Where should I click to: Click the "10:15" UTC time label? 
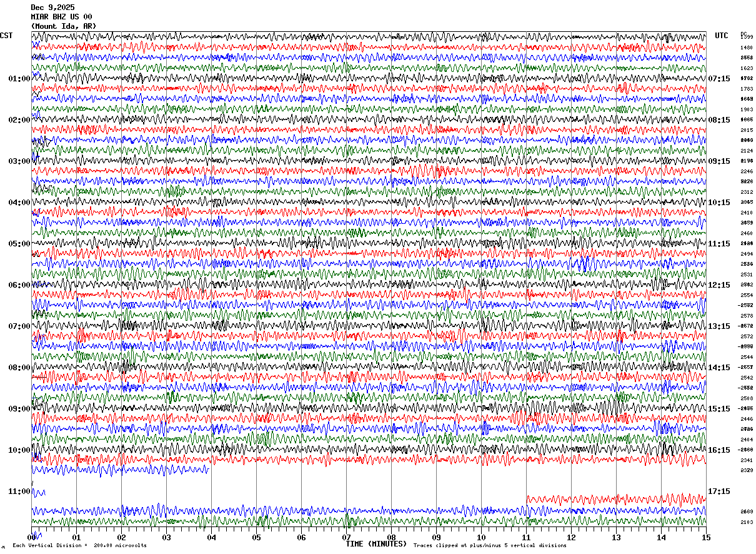(719, 203)
